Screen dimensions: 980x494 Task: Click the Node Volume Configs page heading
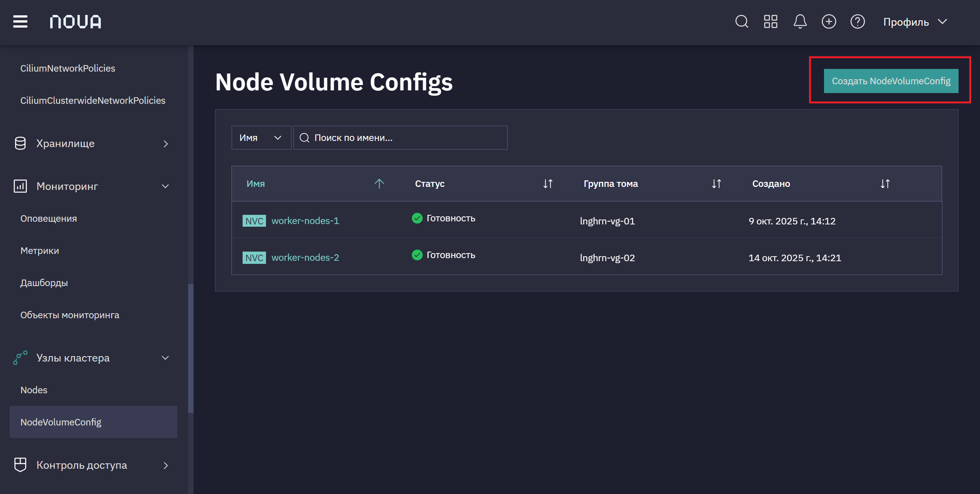[334, 82]
